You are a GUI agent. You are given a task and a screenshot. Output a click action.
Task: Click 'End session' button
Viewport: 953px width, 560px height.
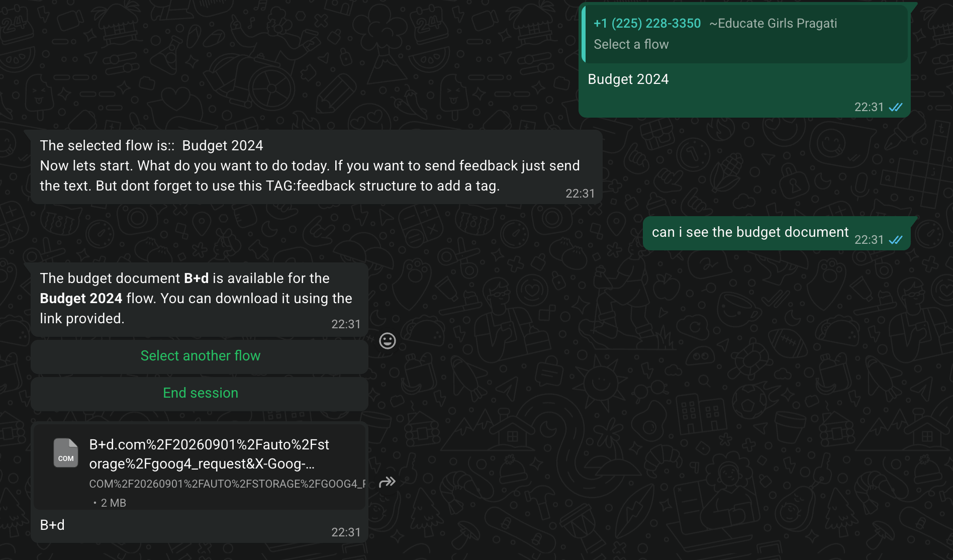pyautogui.click(x=200, y=393)
